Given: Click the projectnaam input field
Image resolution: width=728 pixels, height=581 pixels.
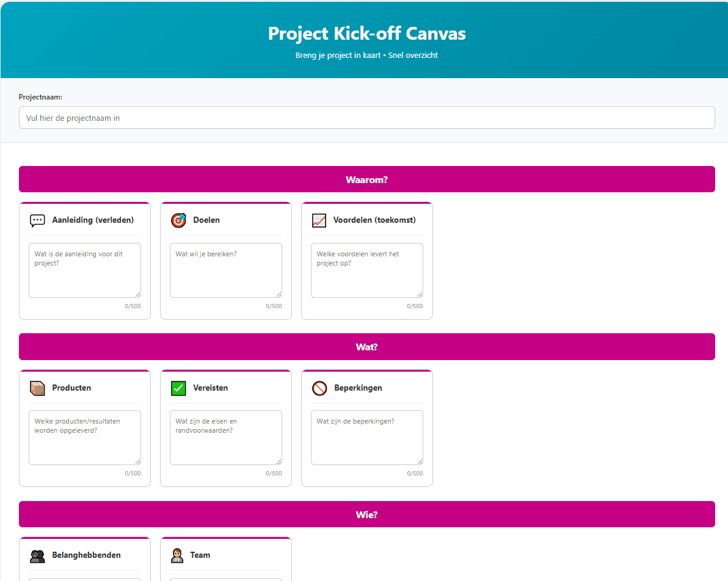Looking at the screenshot, I should coord(366,117).
